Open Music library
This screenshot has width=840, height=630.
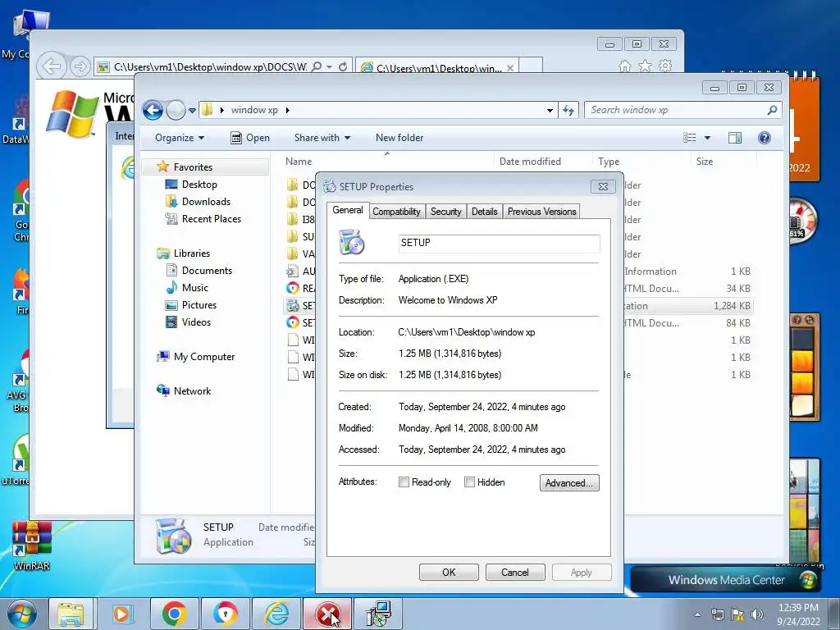click(x=194, y=288)
